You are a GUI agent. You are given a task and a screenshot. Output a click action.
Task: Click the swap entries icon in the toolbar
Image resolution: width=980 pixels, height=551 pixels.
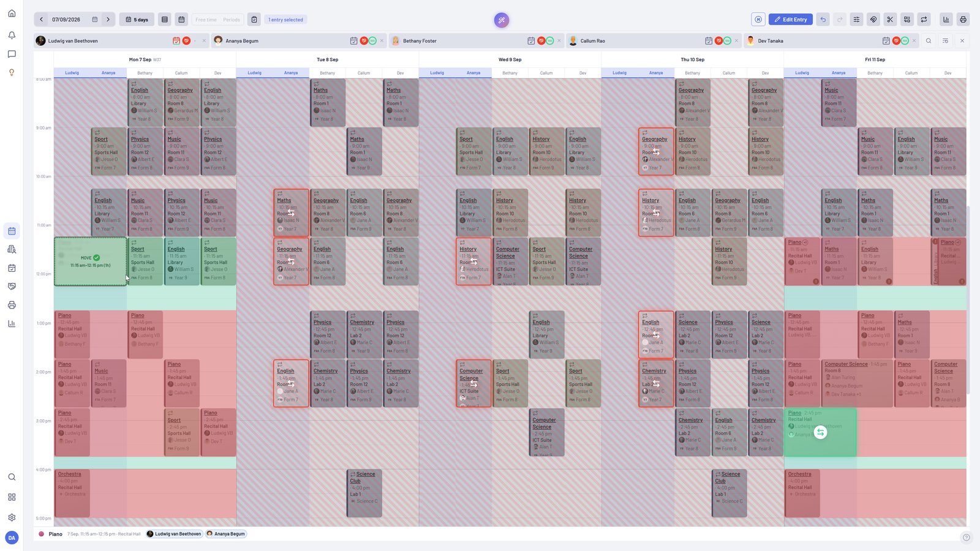point(924,20)
